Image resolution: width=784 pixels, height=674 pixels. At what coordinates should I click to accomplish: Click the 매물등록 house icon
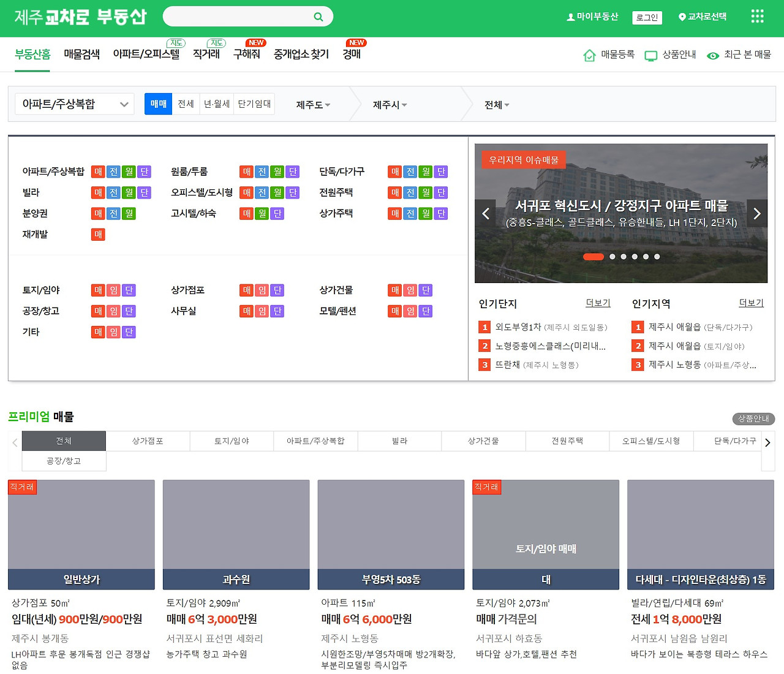pyautogui.click(x=589, y=56)
